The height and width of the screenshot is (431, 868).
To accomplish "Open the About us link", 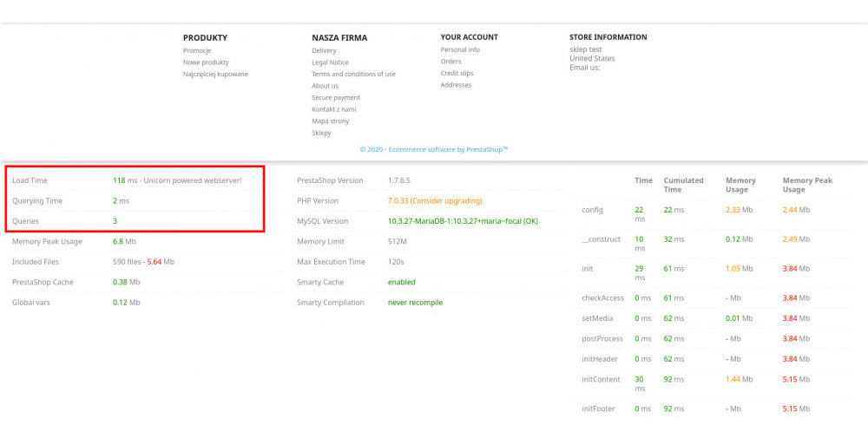I will click(x=325, y=86).
